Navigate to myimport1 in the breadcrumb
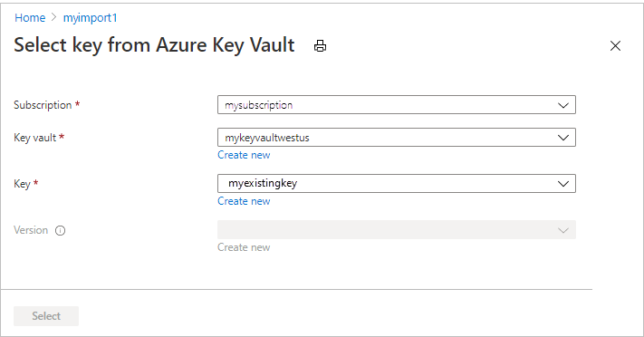The image size is (644, 337). [x=90, y=18]
